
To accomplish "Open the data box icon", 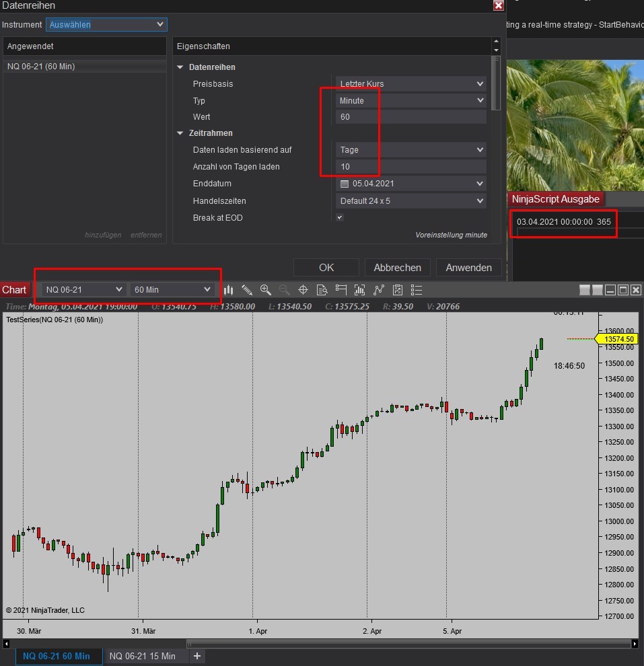I will point(322,290).
